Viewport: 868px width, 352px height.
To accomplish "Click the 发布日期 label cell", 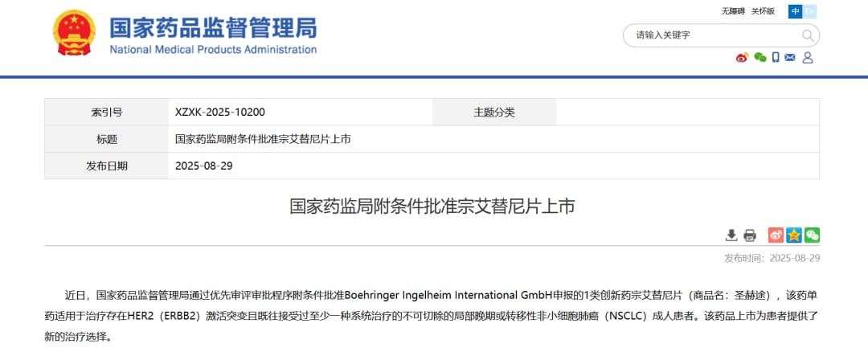I will tap(106, 166).
